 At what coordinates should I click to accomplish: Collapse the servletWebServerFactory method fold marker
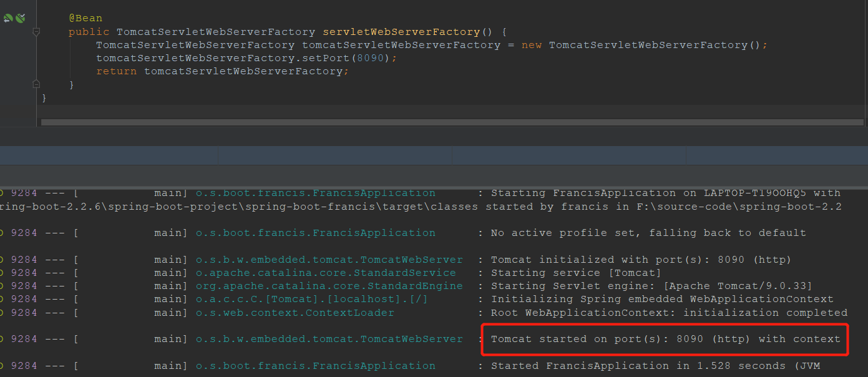click(x=36, y=31)
